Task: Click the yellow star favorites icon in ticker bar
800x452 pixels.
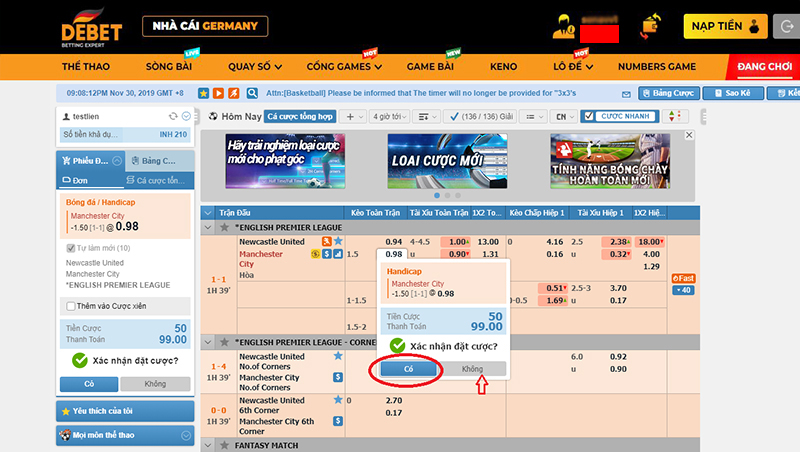Action: pos(204,93)
